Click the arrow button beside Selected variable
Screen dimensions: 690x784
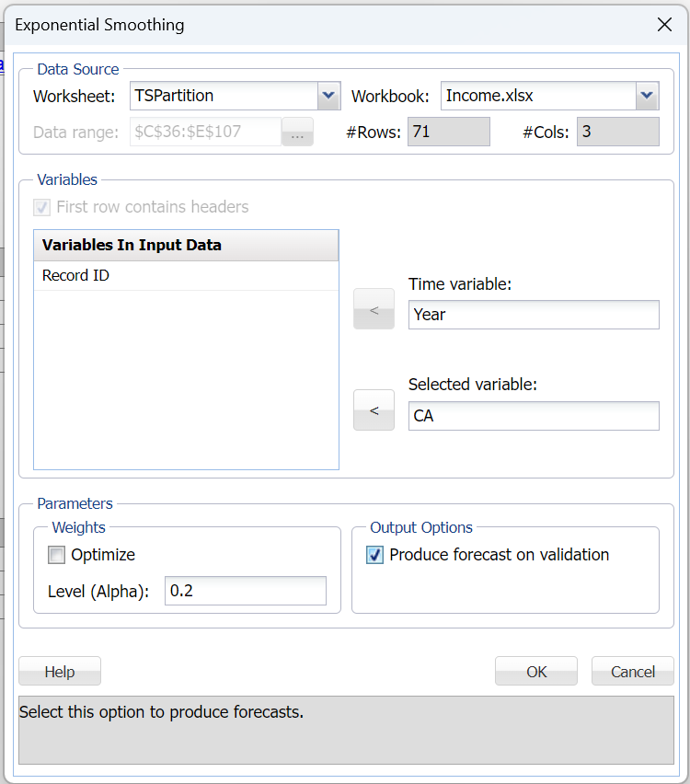374,410
